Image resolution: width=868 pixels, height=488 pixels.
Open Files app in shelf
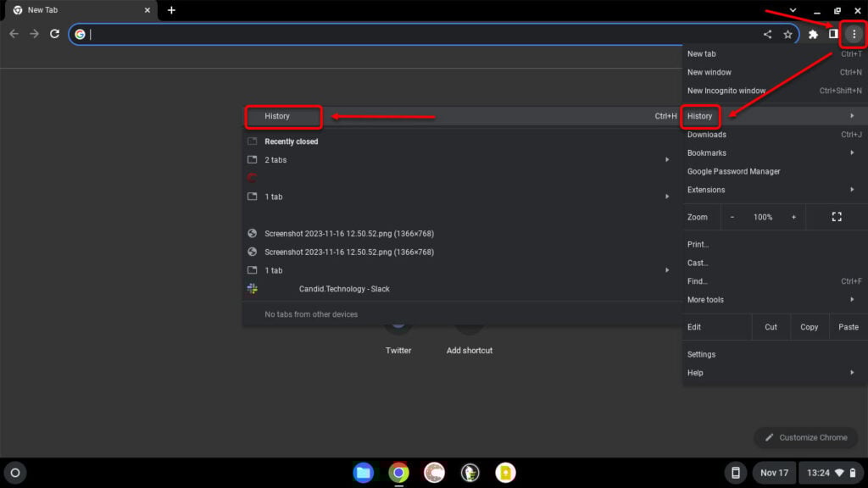[363, 473]
